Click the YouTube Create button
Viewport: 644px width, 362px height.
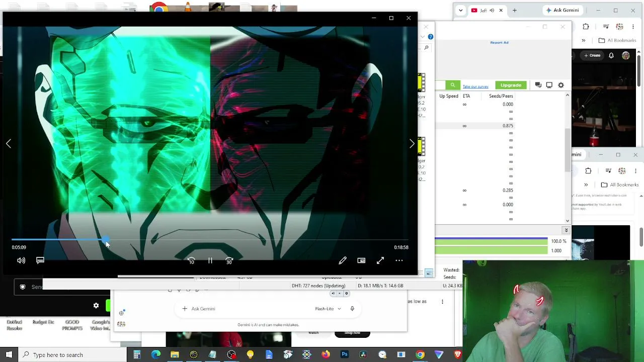[x=593, y=55]
